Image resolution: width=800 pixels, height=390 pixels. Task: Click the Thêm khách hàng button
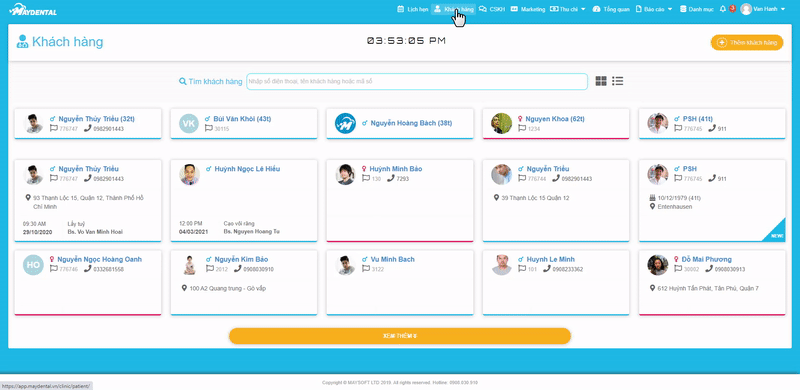pyautogui.click(x=747, y=42)
